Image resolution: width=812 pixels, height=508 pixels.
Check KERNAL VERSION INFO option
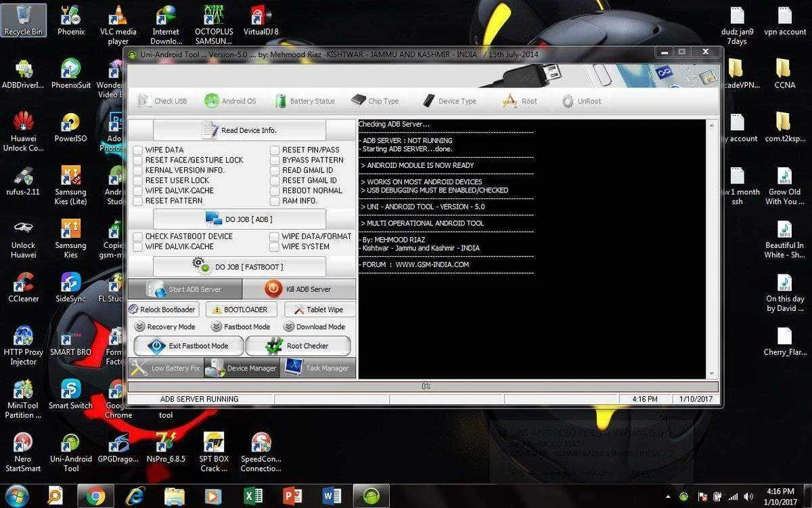(138, 170)
